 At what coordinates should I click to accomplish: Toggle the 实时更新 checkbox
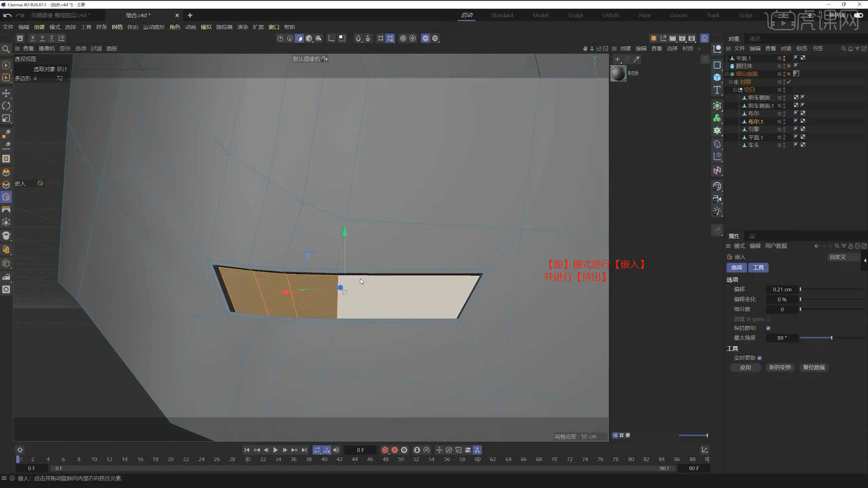click(759, 358)
